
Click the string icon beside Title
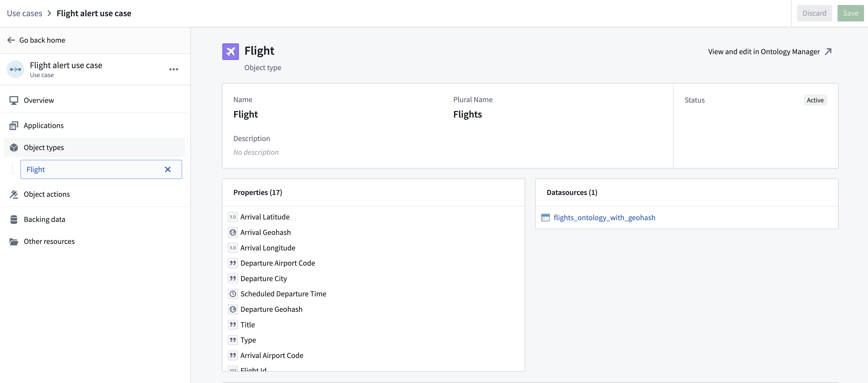pos(233,325)
